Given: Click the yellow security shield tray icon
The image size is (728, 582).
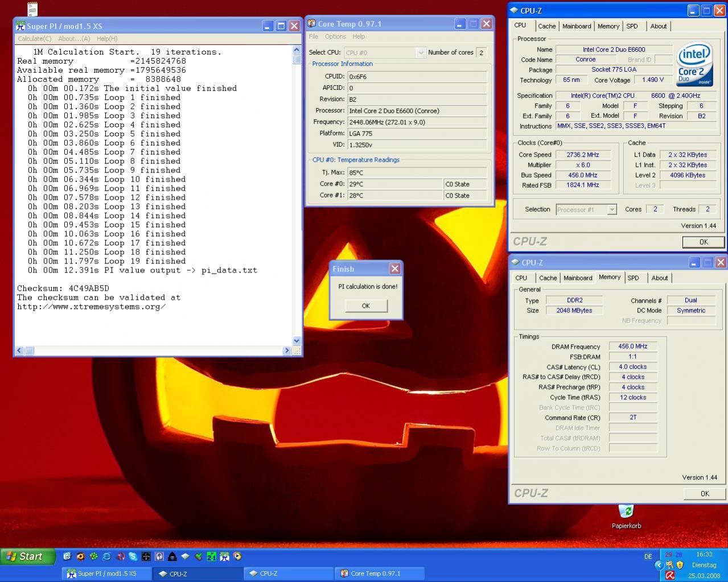Looking at the screenshot, I should pyautogui.click(x=680, y=565).
